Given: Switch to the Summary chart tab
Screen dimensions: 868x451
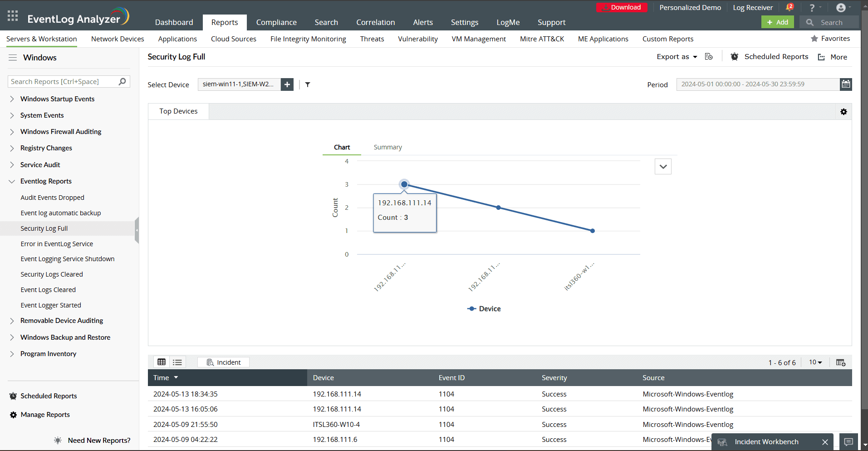Looking at the screenshot, I should (x=388, y=147).
